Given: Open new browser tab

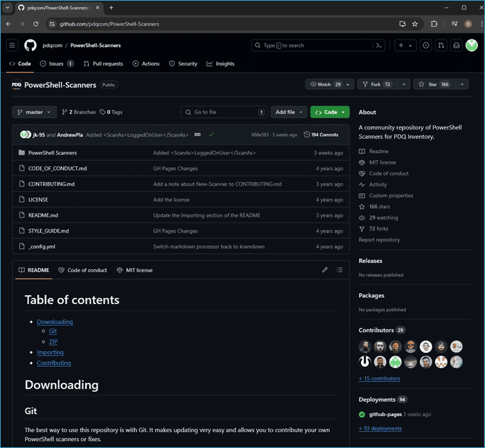Looking at the screenshot, I should point(111,8).
